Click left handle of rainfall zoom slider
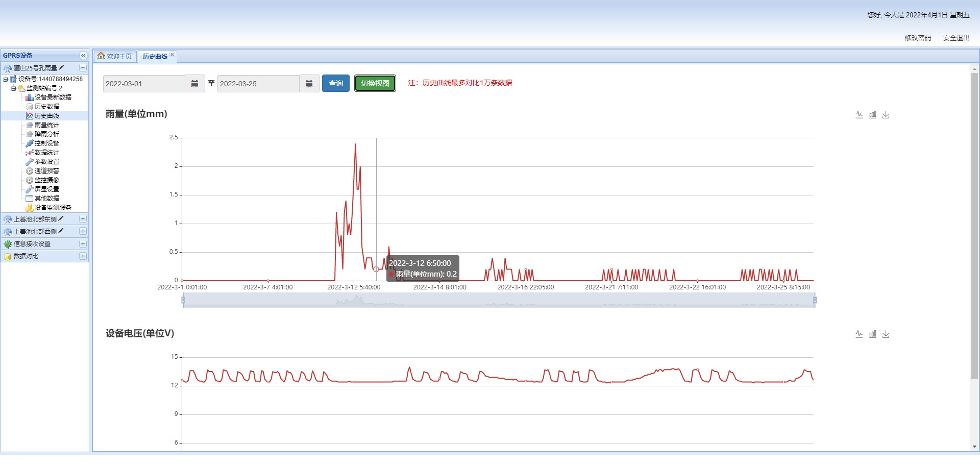 (x=183, y=300)
